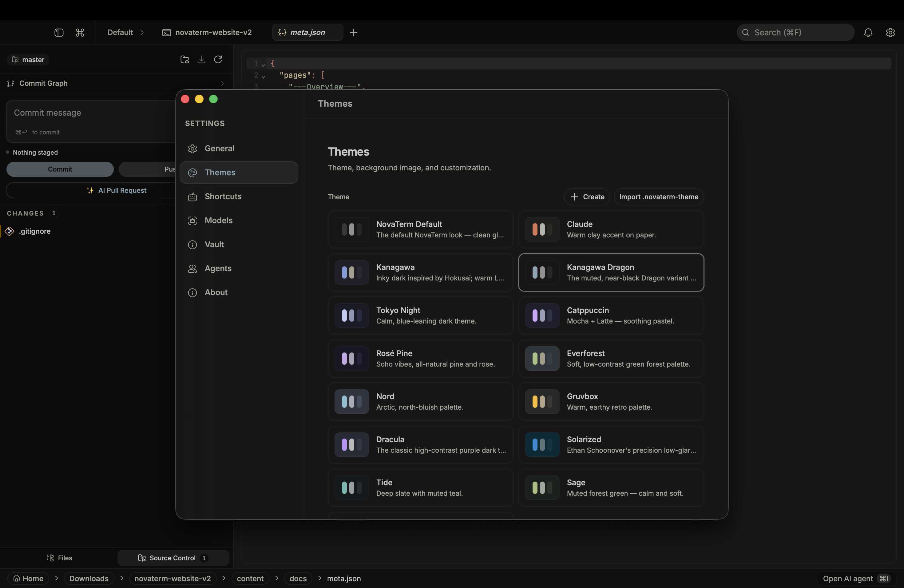Select the Tide theme thumbnail
This screenshot has height=588, width=904.
pyautogui.click(x=351, y=488)
